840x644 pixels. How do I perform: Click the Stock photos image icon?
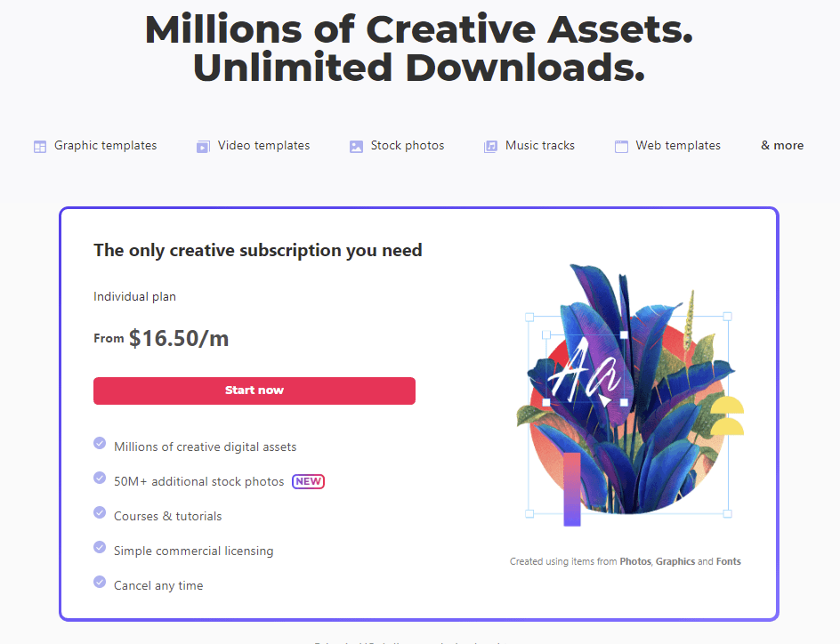tap(356, 147)
